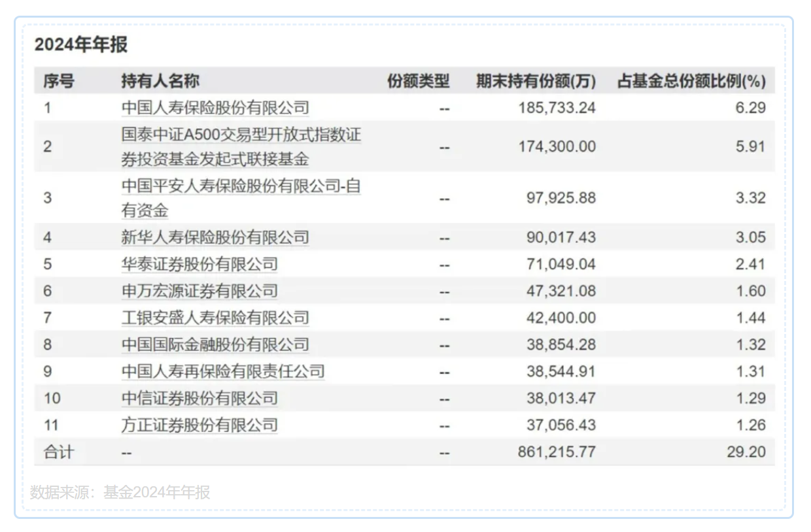Click the percentage 1.60
This screenshot has width=811, height=532.
(x=751, y=291)
